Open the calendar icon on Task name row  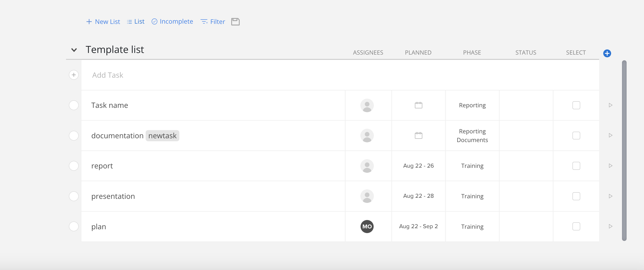[x=418, y=105]
